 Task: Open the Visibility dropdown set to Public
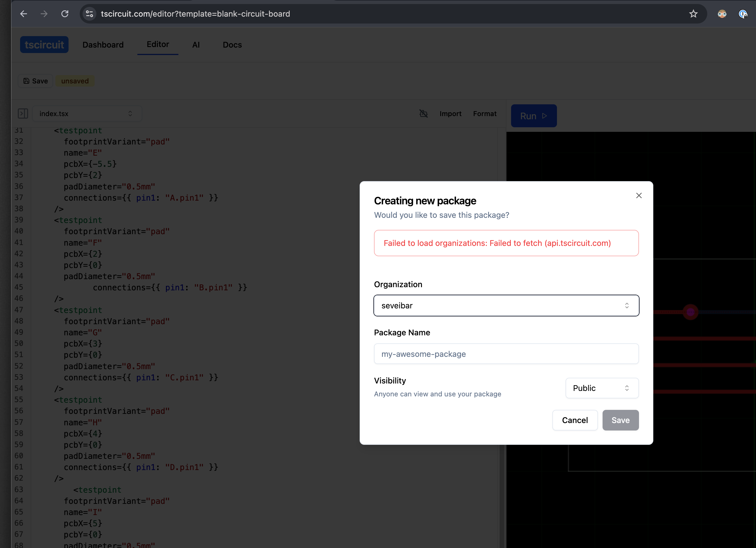tap(602, 388)
